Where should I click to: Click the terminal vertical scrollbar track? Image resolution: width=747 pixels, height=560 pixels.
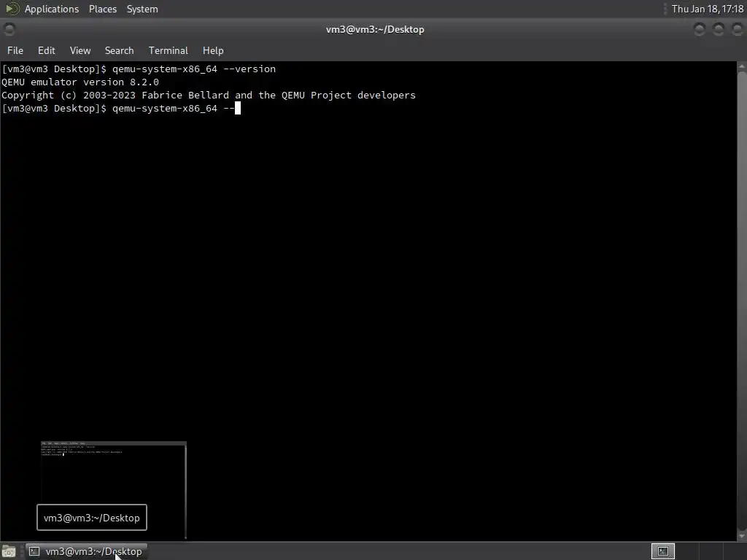click(742, 301)
